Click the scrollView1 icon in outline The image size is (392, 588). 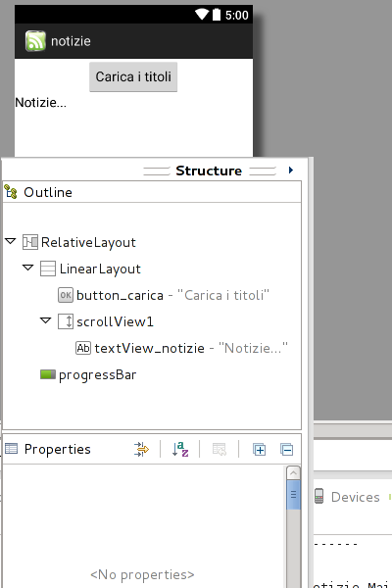tap(66, 321)
